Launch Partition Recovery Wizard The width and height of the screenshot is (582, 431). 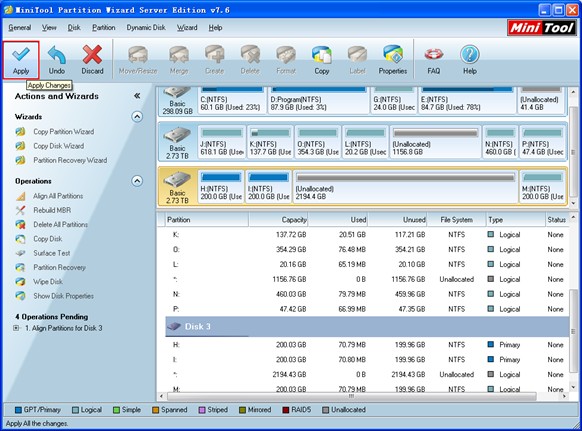[x=70, y=160]
